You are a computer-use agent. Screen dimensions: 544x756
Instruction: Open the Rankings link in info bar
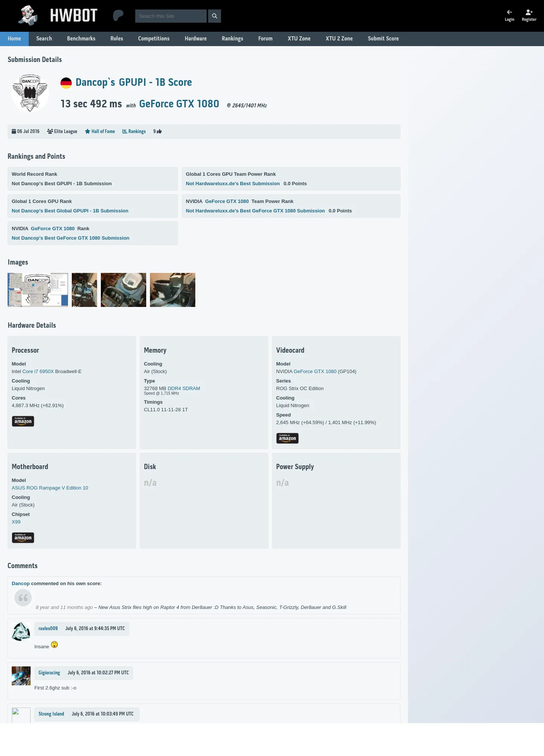(134, 132)
